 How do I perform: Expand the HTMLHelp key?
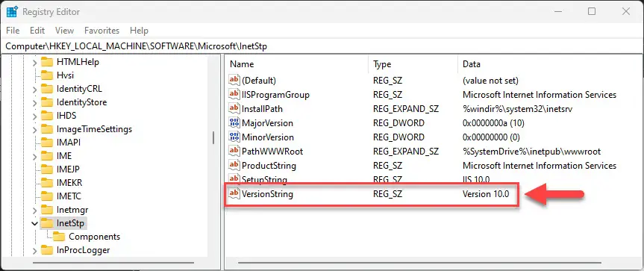[35, 63]
